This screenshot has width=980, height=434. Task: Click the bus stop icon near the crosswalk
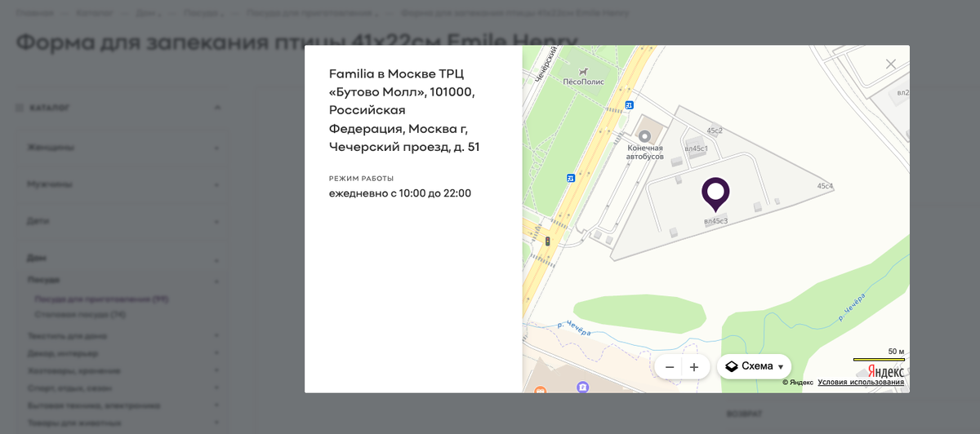(571, 179)
